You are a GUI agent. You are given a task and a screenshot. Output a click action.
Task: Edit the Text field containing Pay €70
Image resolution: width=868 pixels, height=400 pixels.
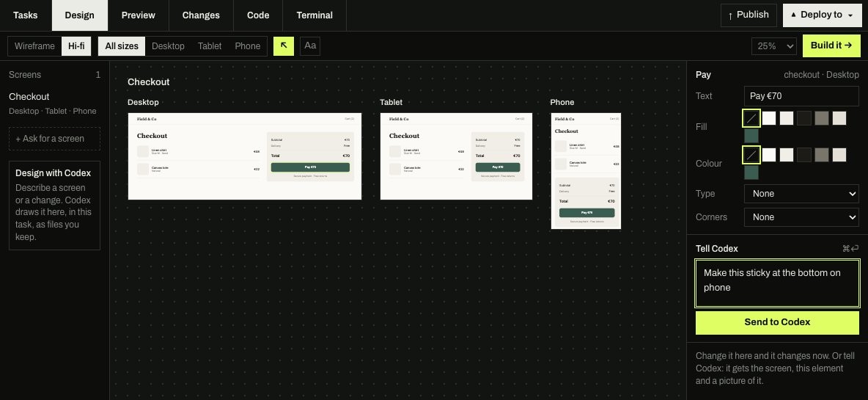pyautogui.click(x=801, y=96)
